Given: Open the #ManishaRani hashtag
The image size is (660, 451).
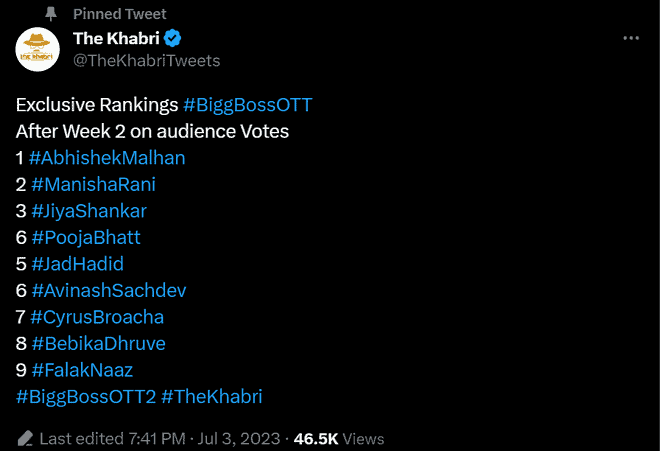Looking at the screenshot, I should click(x=93, y=184).
